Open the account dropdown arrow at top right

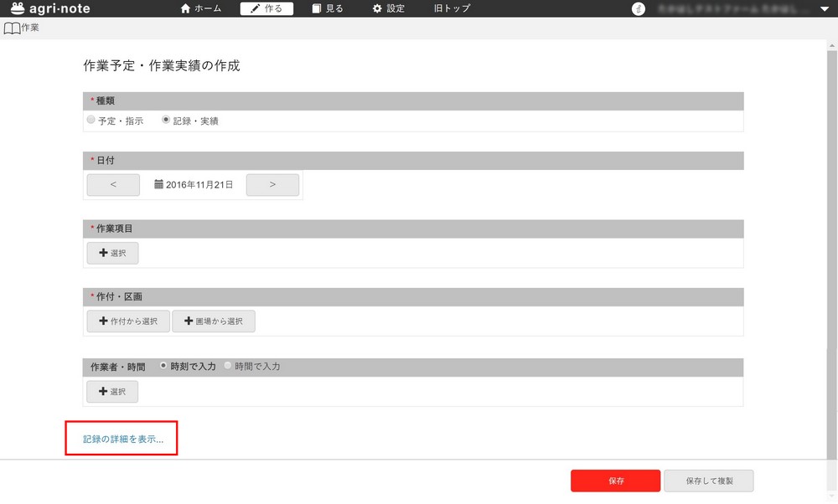point(823,9)
